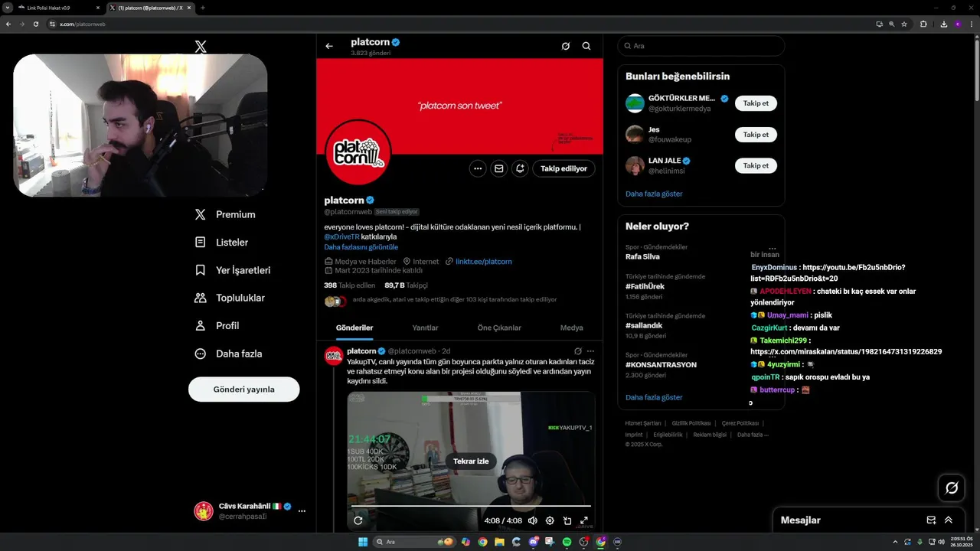
Task: Expand the Daha fazla sidebar menu
Action: 228,354
